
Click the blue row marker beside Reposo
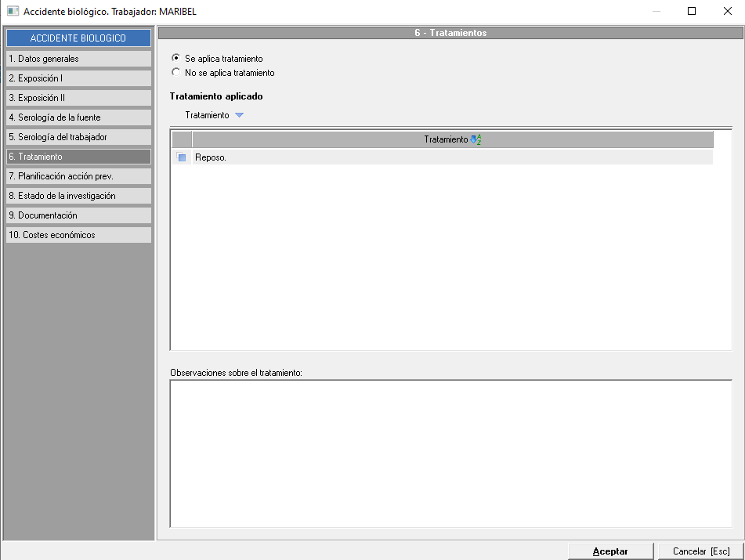[x=182, y=157]
